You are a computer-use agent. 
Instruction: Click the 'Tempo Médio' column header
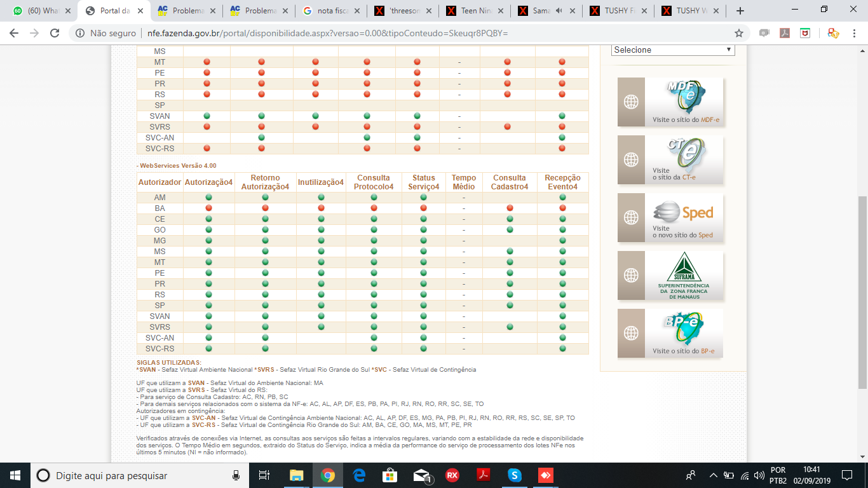point(464,182)
